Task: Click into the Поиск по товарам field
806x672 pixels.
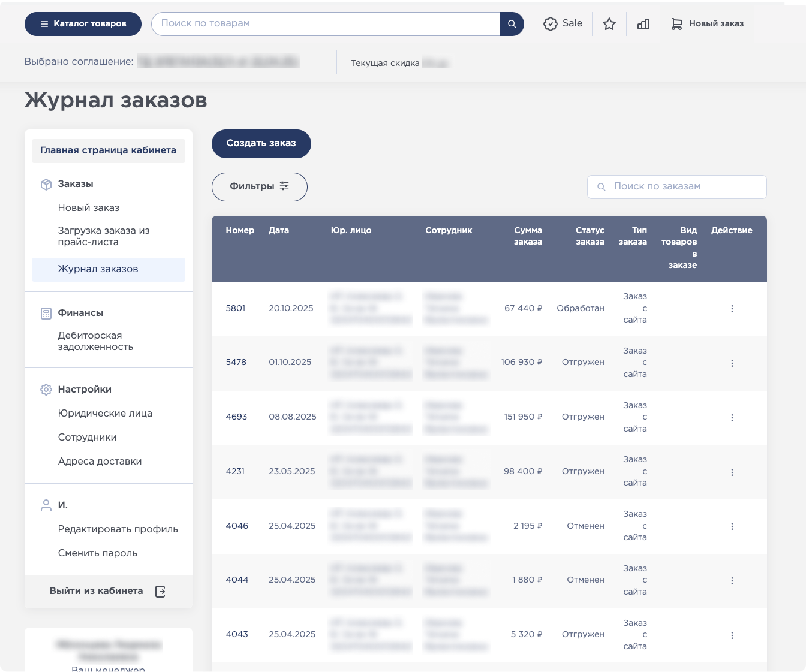Action: [327, 24]
